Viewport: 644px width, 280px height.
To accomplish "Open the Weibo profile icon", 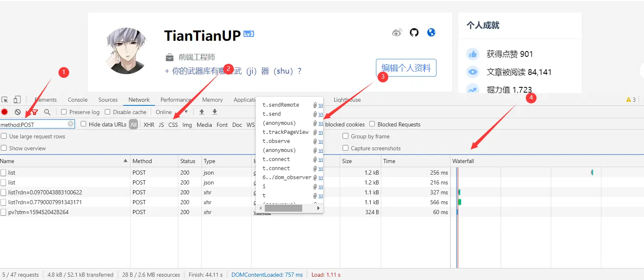I will (397, 33).
